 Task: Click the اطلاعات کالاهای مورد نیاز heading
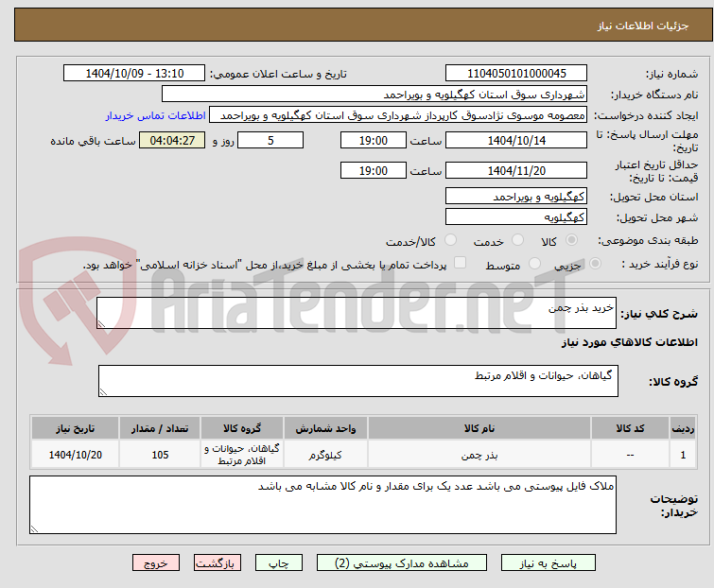click(x=630, y=342)
